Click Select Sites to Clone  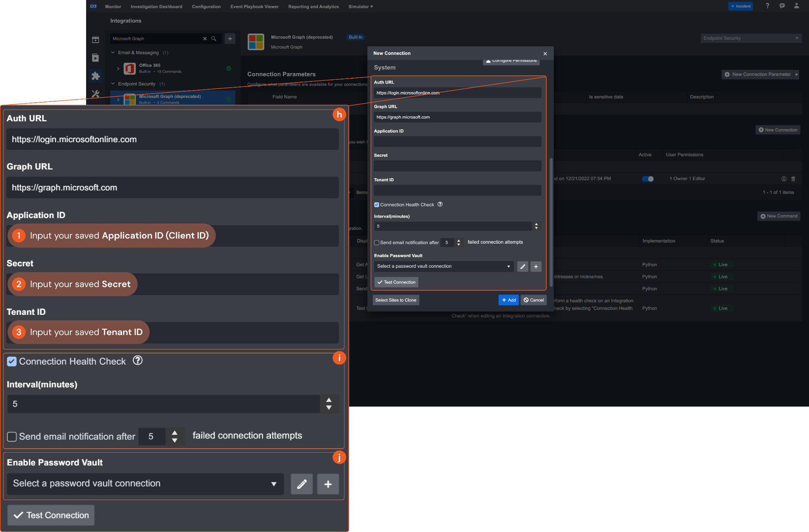(396, 300)
